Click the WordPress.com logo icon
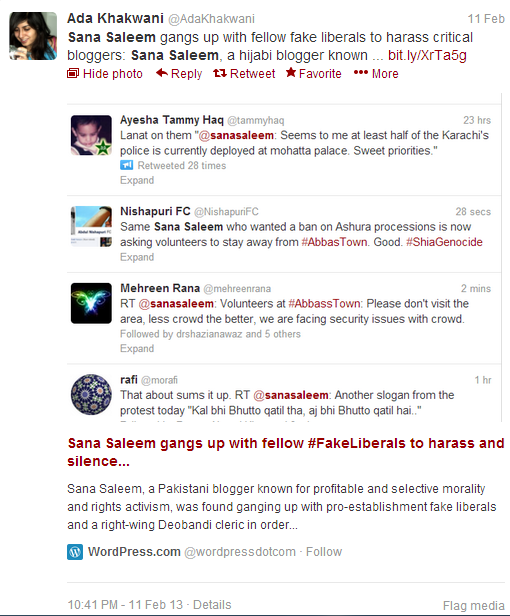Screen dimensions: 510x616 coord(75,552)
